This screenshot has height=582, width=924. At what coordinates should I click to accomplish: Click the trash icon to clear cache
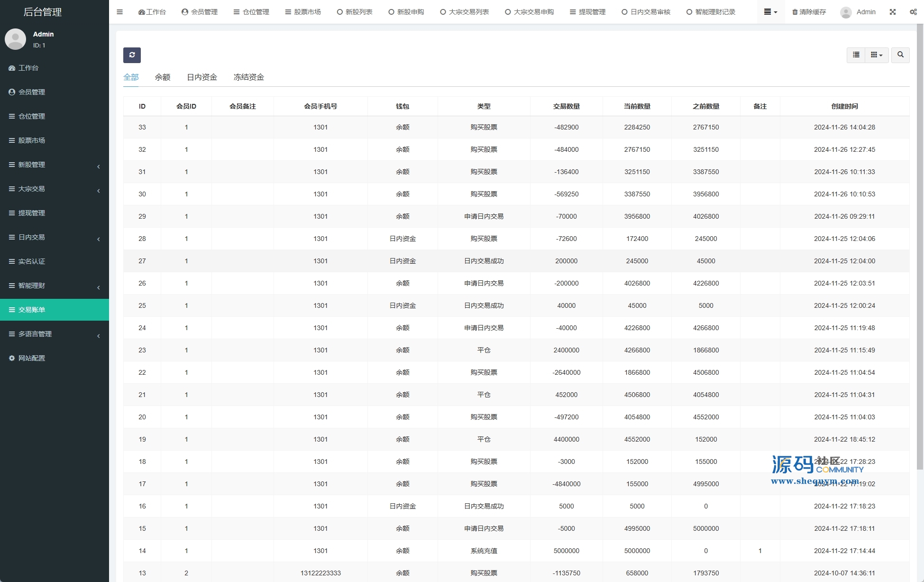tap(795, 12)
